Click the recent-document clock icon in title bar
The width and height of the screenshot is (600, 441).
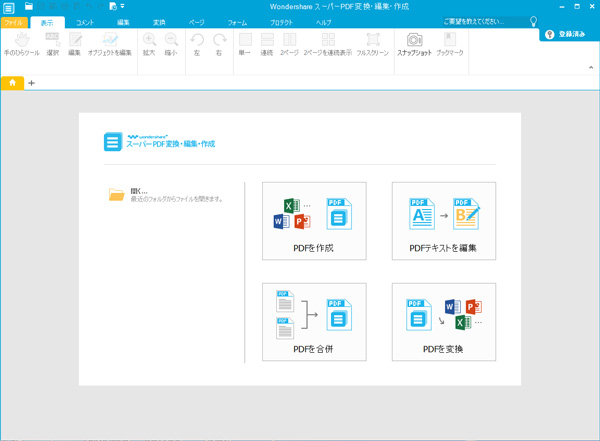click(113, 6)
